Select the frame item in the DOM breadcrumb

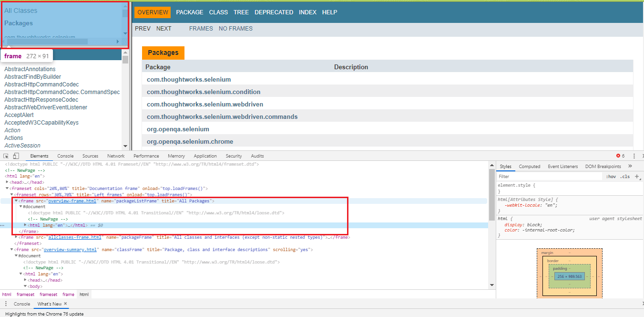[x=68, y=295]
